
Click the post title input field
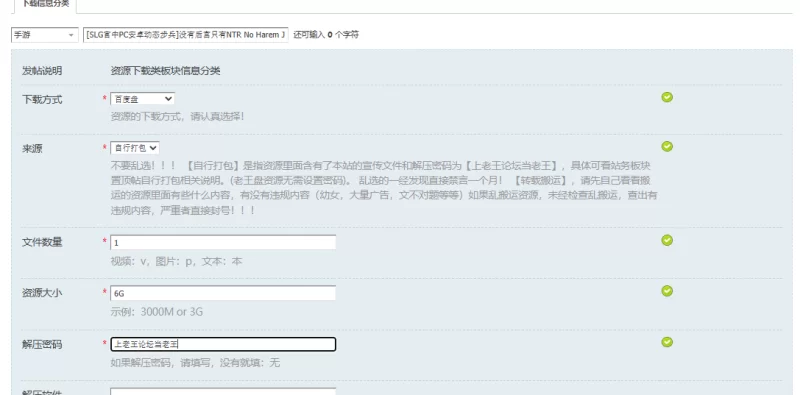[x=186, y=35]
